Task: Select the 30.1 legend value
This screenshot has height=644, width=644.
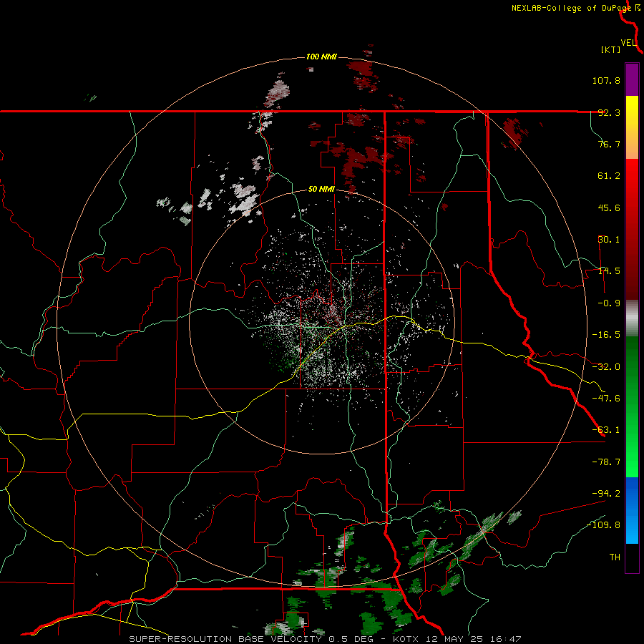Action: [x=609, y=240]
